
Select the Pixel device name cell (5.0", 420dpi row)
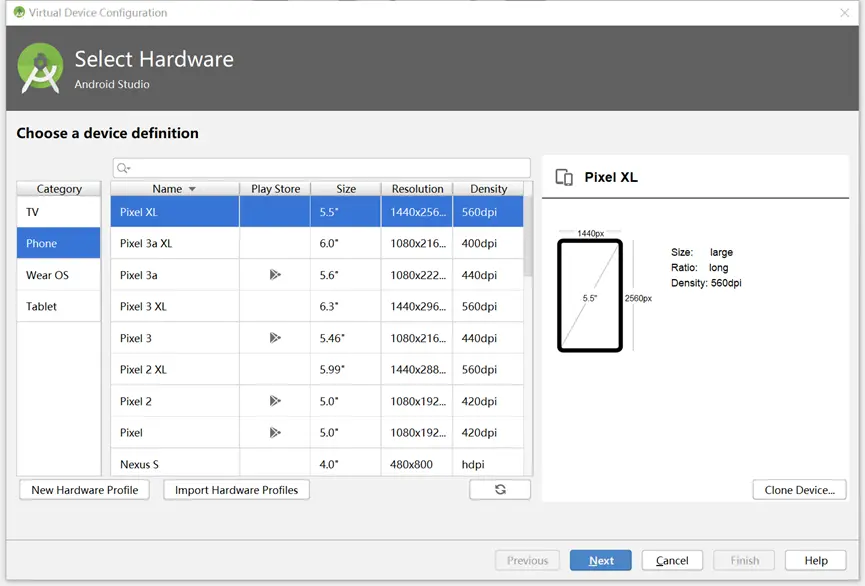(x=175, y=433)
